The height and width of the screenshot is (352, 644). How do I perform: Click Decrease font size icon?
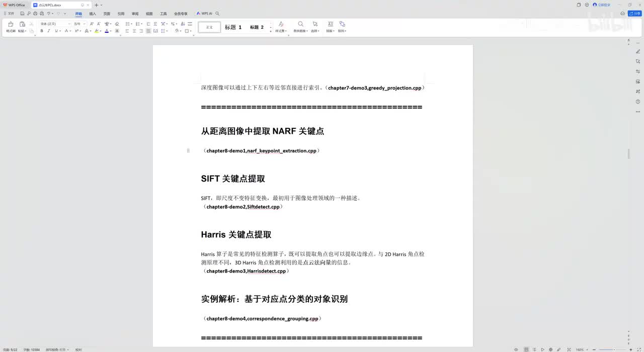tap(99, 24)
